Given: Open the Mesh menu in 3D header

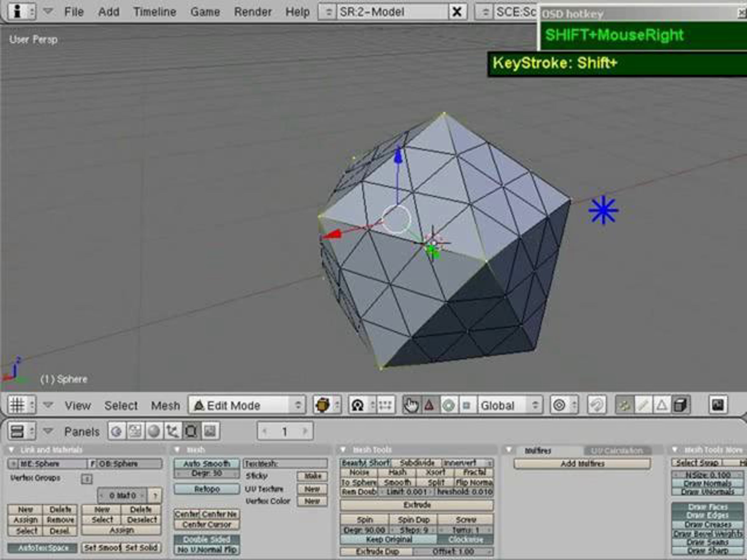Looking at the screenshot, I should (165, 405).
